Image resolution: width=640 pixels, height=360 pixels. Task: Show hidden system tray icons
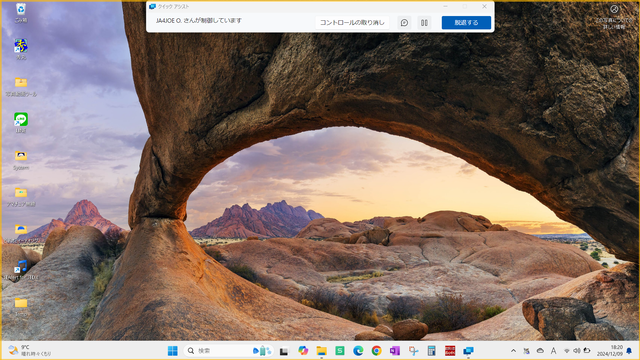pyautogui.click(x=513, y=351)
